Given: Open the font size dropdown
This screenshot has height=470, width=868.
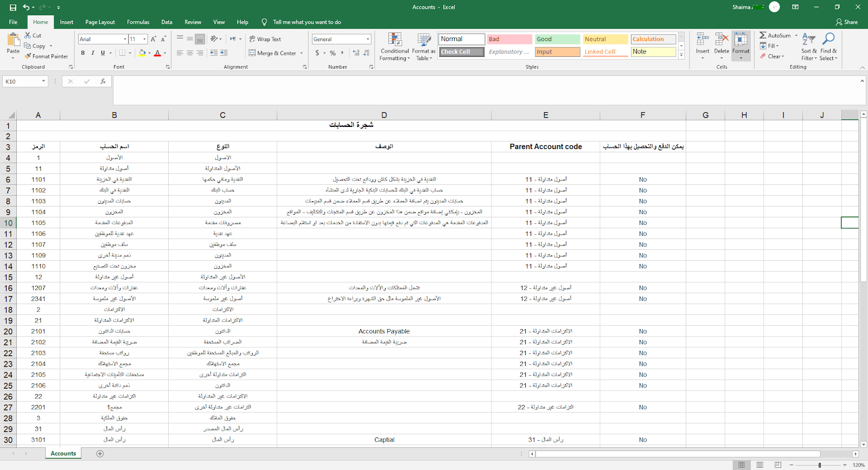Looking at the screenshot, I should 144,39.
